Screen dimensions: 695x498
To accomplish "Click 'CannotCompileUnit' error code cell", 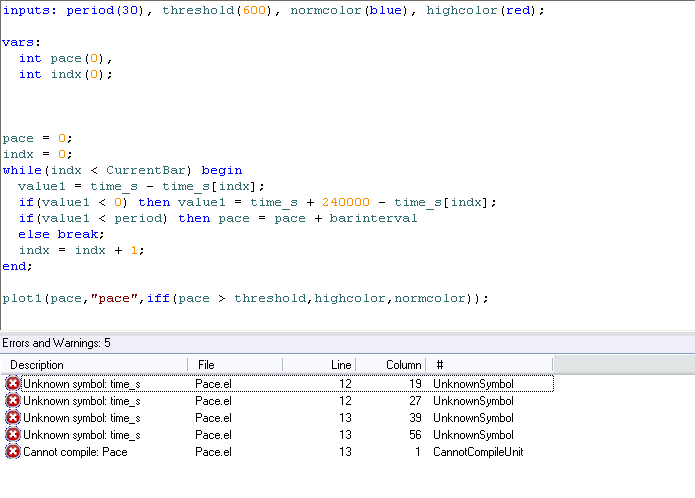I will (x=478, y=452).
